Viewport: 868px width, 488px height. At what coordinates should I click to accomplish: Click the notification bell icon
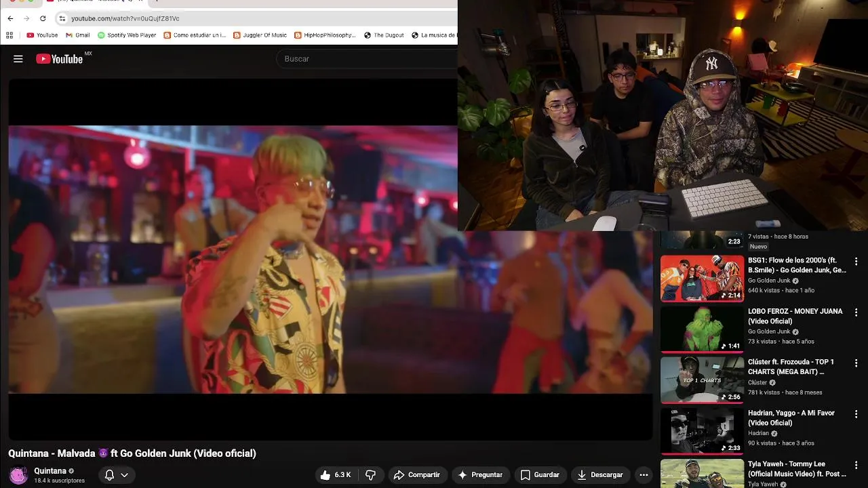click(109, 475)
